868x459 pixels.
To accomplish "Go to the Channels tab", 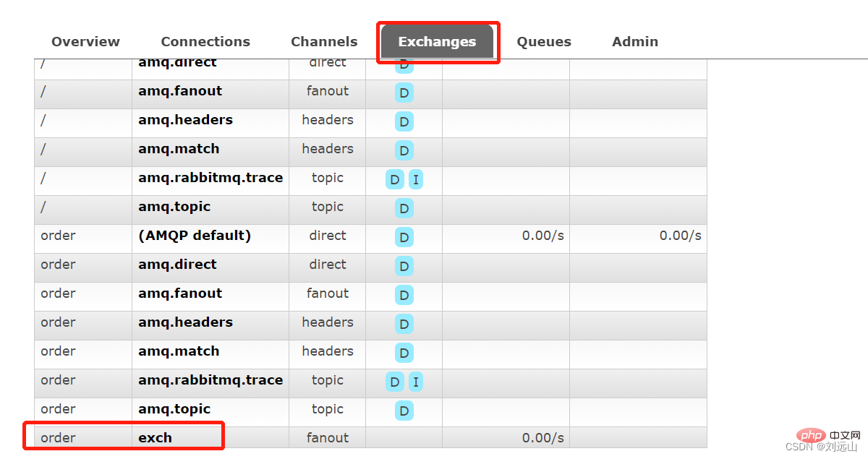I will pos(324,42).
